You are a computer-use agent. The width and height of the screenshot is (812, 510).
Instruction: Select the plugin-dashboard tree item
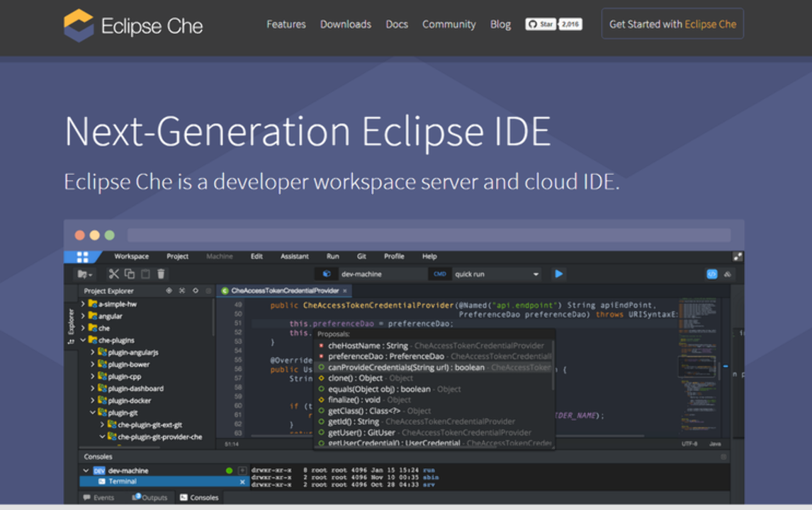point(135,388)
